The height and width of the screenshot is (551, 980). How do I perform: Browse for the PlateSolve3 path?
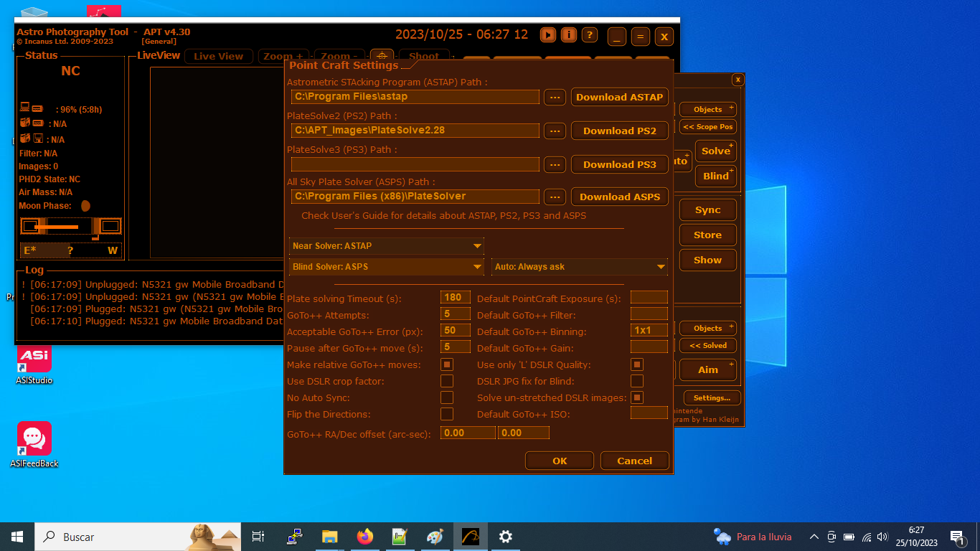pyautogui.click(x=555, y=164)
